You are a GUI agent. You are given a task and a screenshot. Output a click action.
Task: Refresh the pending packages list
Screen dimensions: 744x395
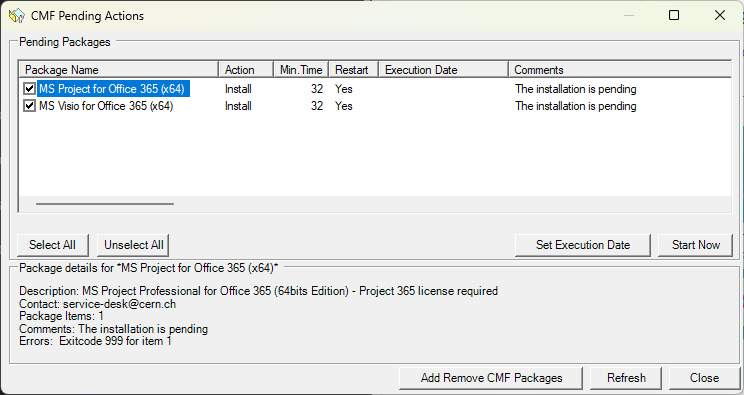626,378
